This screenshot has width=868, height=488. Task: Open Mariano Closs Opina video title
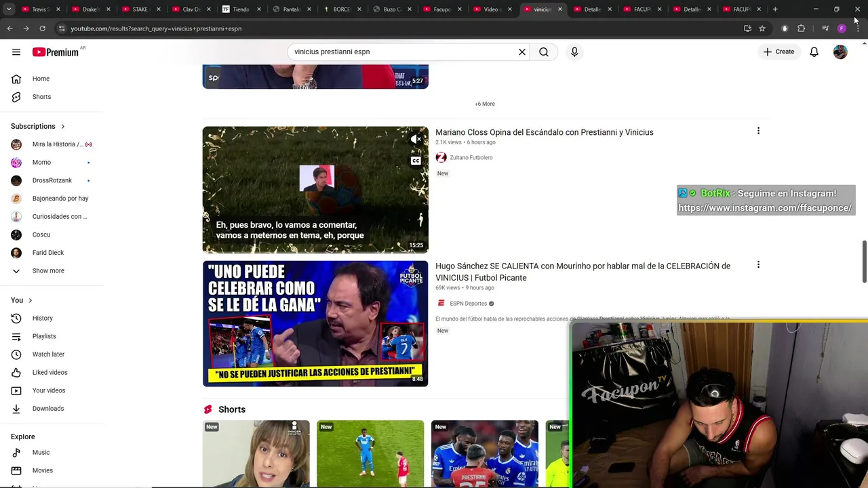point(545,132)
